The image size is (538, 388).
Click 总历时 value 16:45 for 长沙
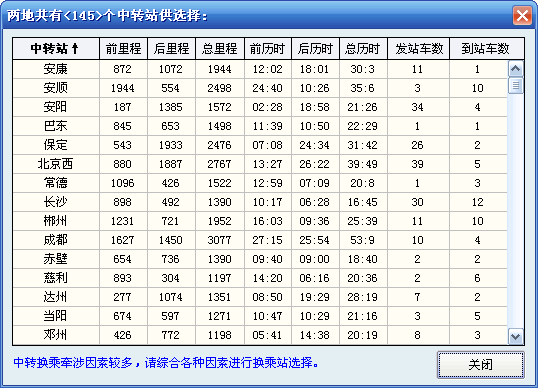[362, 202]
